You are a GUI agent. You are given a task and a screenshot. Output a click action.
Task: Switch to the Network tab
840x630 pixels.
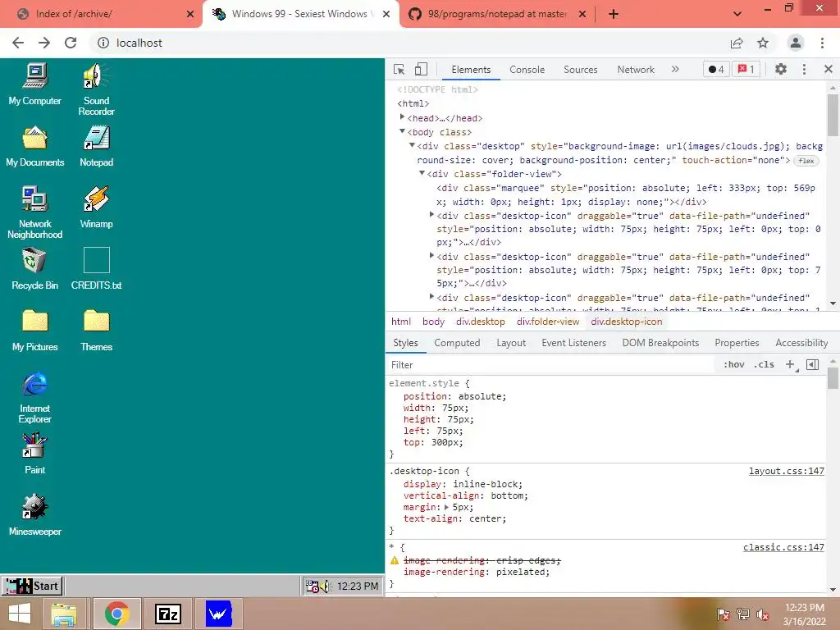pos(636,70)
